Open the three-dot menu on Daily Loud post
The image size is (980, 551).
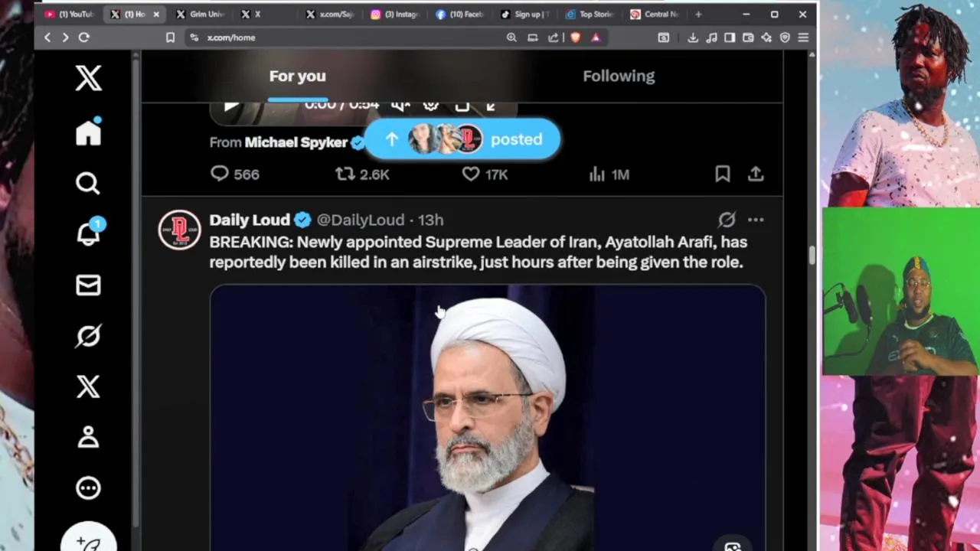(756, 220)
